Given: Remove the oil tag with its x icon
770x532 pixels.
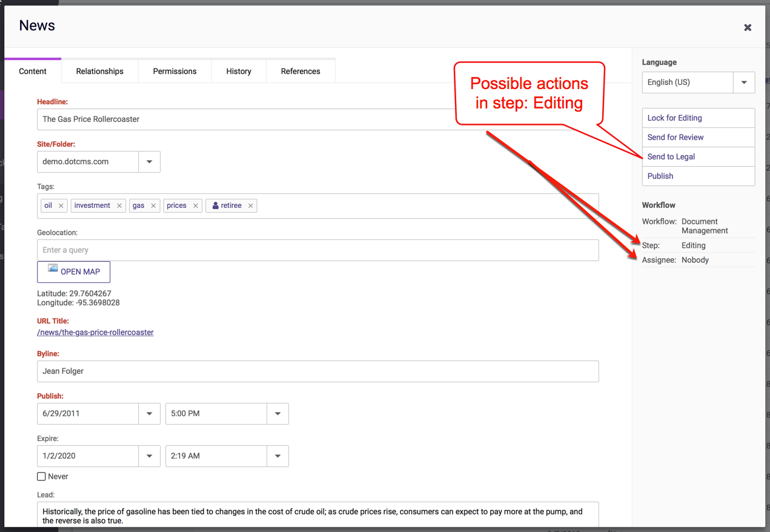Looking at the screenshot, I should pyautogui.click(x=61, y=206).
